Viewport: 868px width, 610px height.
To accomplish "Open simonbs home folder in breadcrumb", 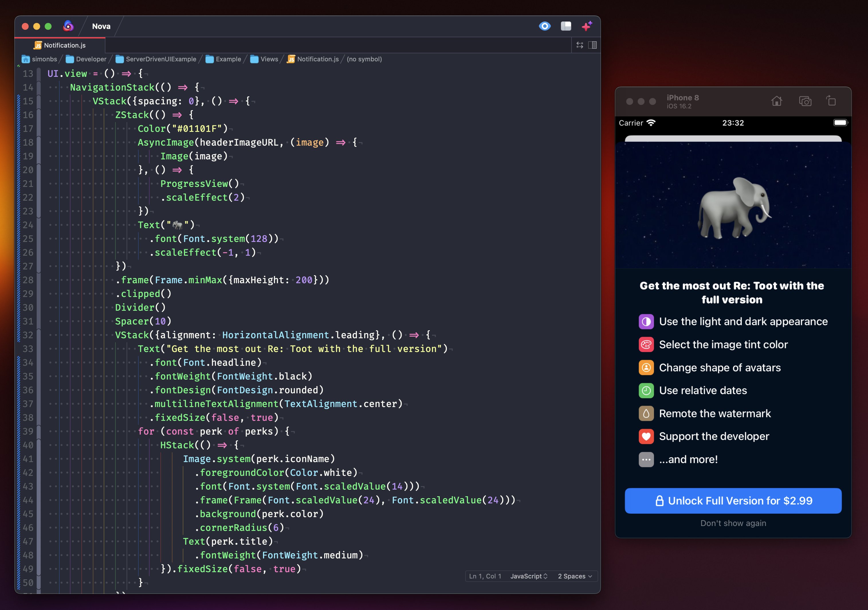I will tap(40, 59).
